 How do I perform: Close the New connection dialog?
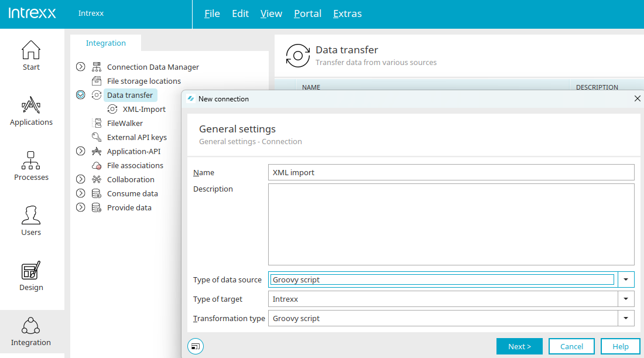[x=637, y=98]
